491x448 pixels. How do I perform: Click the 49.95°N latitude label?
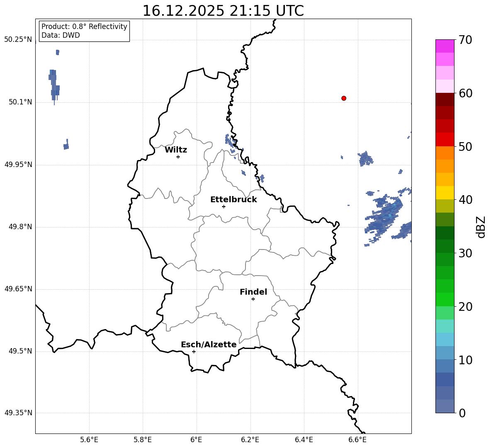click(x=18, y=165)
